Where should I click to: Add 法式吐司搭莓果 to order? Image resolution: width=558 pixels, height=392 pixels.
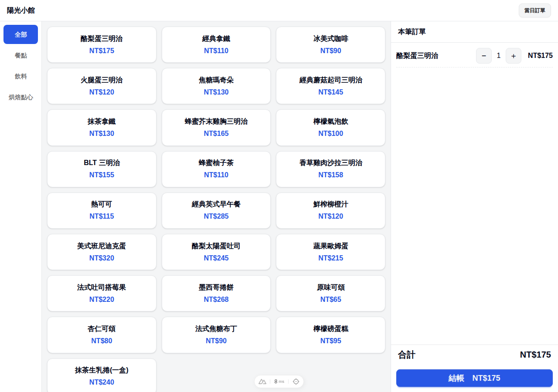[x=102, y=294]
